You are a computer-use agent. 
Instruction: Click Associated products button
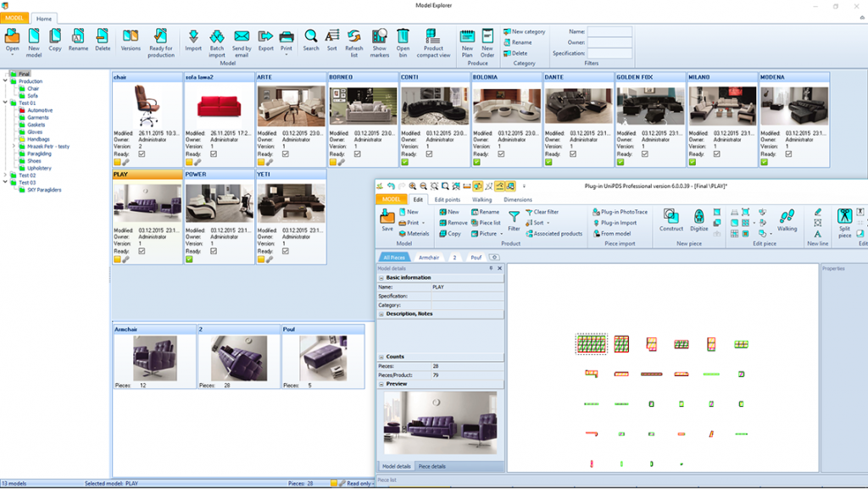[554, 234]
